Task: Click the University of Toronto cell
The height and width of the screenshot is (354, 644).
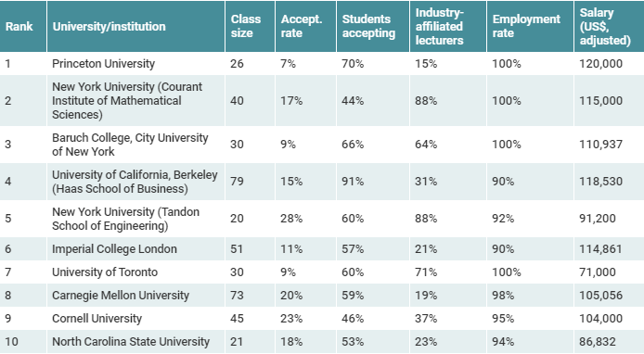Action: [x=105, y=272]
